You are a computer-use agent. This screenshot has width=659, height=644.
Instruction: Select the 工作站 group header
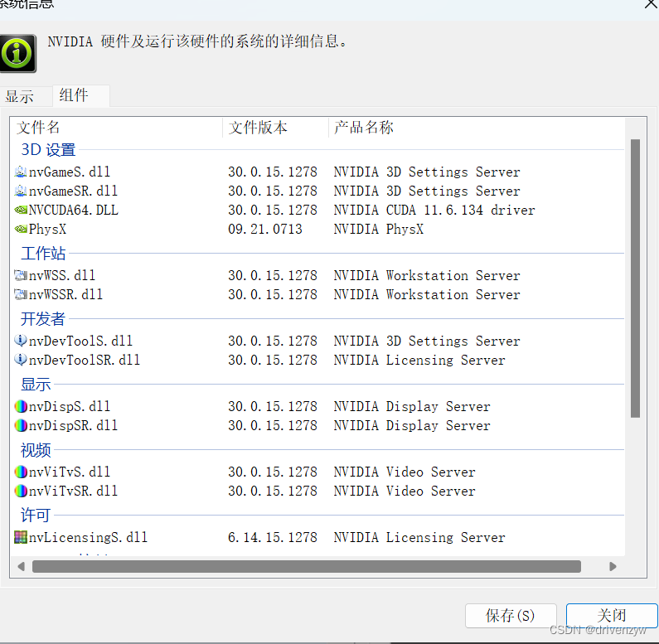[x=43, y=254]
